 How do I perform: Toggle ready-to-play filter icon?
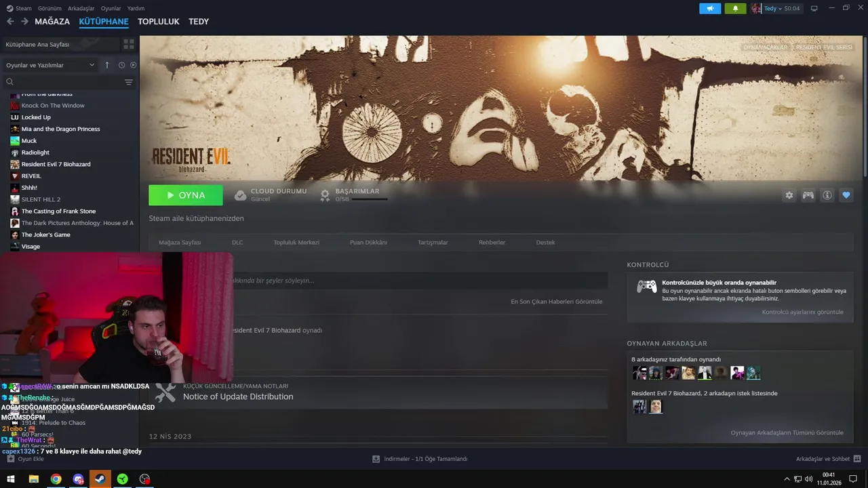pyautogui.click(x=133, y=65)
